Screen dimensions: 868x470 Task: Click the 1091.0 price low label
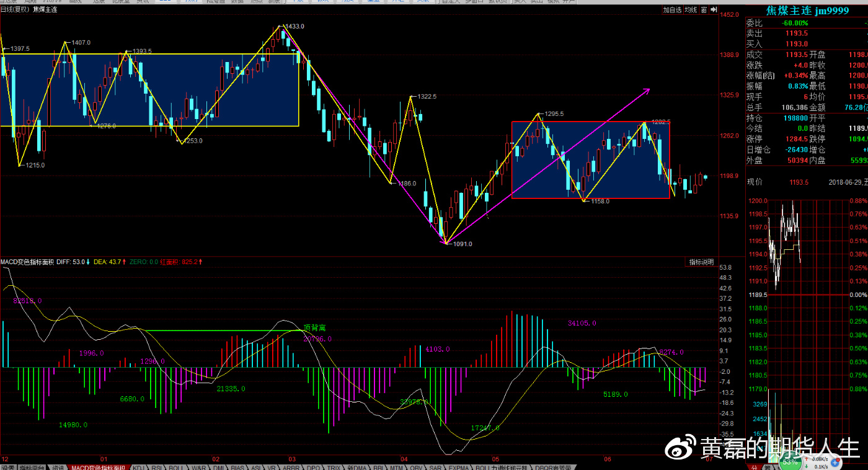(463, 244)
